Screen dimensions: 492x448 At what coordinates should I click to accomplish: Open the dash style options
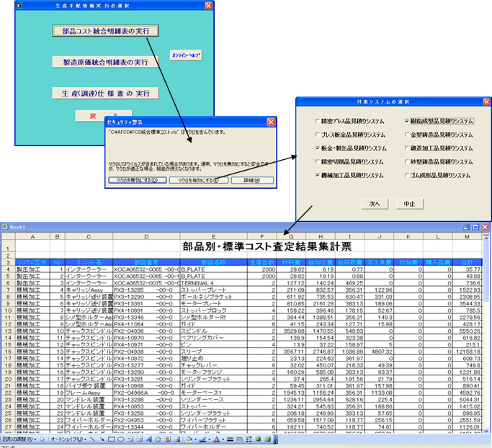239,439
